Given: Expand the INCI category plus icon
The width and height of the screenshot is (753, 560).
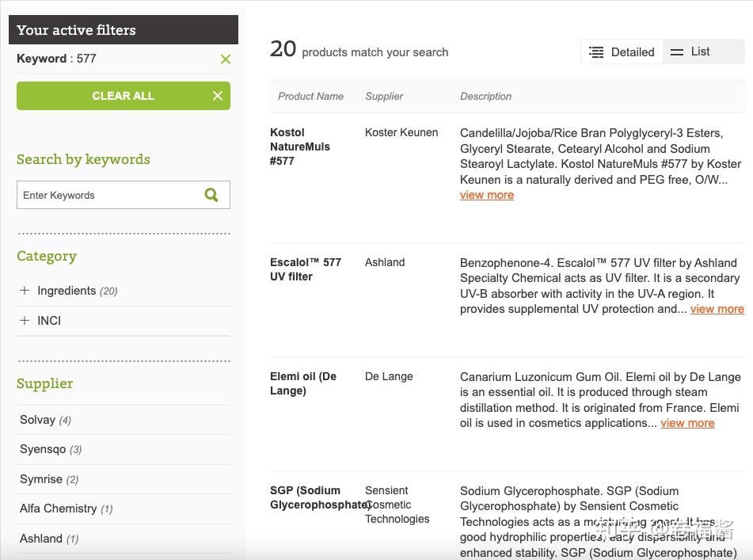Looking at the screenshot, I should tap(25, 321).
